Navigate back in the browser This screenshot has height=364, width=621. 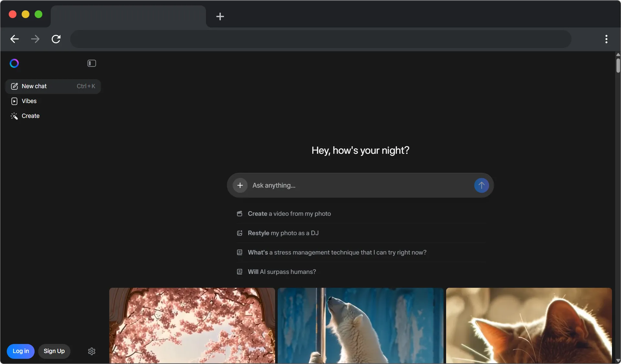tap(14, 39)
